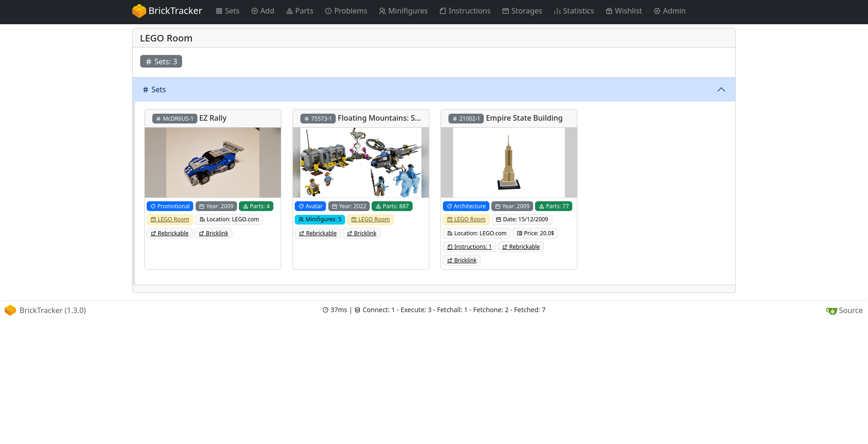Open the Statistics menu item
This screenshot has height=444, width=868.
click(573, 11)
